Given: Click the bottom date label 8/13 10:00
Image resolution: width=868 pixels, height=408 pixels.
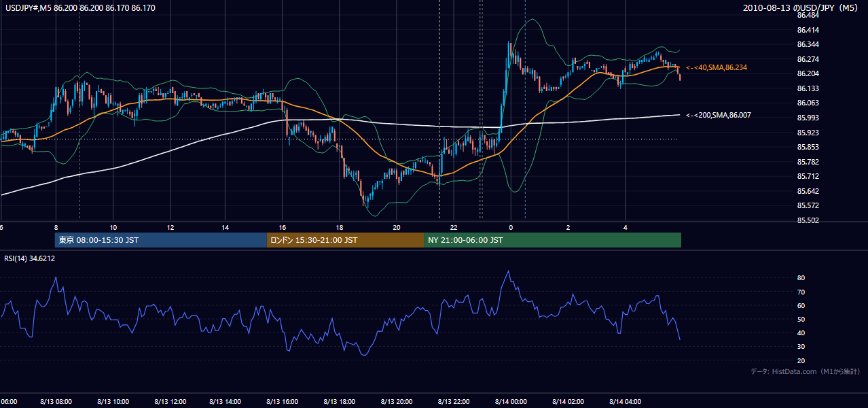Looking at the screenshot, I should [x=113, y=401].
